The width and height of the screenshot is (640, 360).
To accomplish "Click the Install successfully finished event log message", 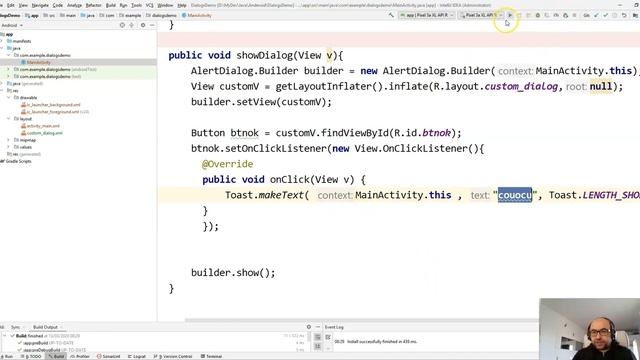I will tap(382, 342).
